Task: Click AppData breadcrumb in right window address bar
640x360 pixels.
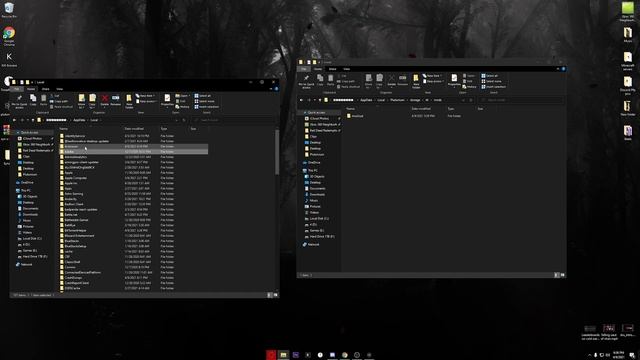Action: coord(366,100)
